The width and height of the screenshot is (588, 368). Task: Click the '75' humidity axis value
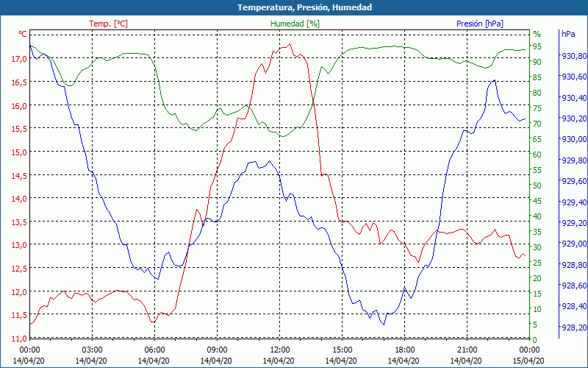tap(537, 108)
